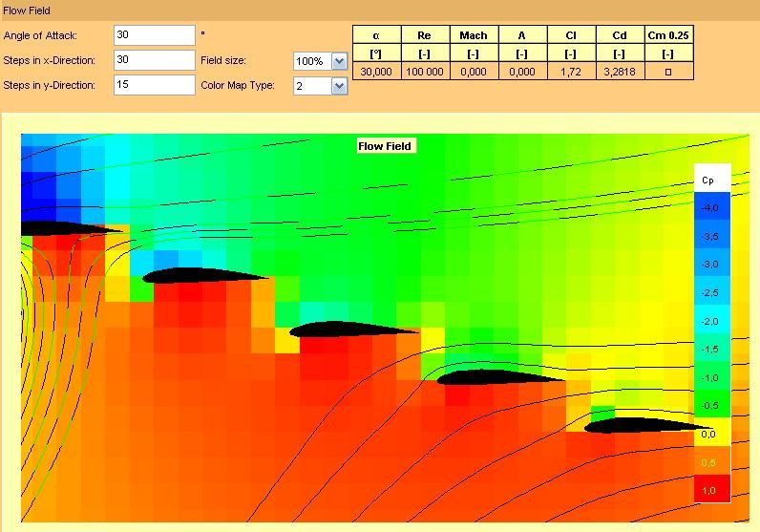
Task: Click the Re column header
Action: pyautogui.click(x=424, y=35)
